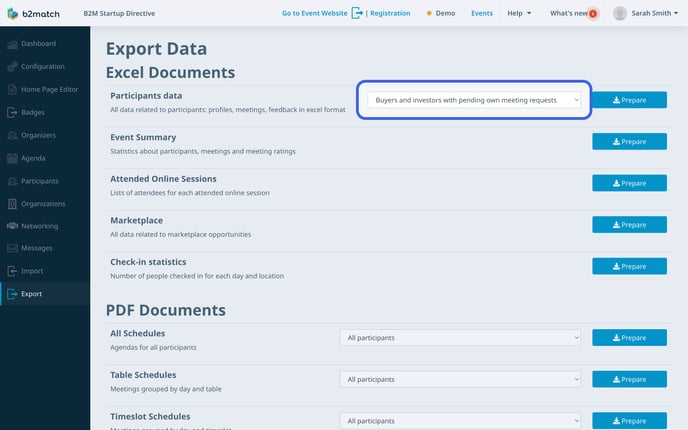The image size is (688, 430).
Task: Open the Configuration section
Action: pos(45,67)
